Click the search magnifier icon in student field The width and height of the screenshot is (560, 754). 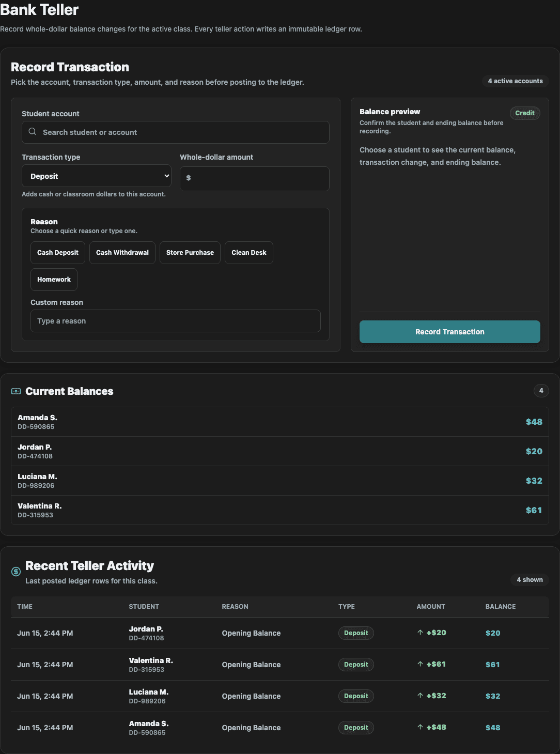pyautogui.click(x=33, y=132)
